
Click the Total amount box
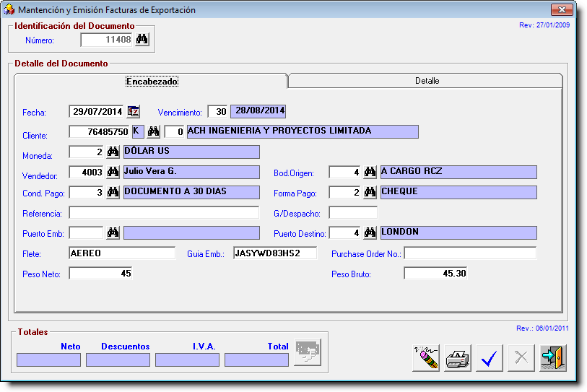(x=256, y=360)
